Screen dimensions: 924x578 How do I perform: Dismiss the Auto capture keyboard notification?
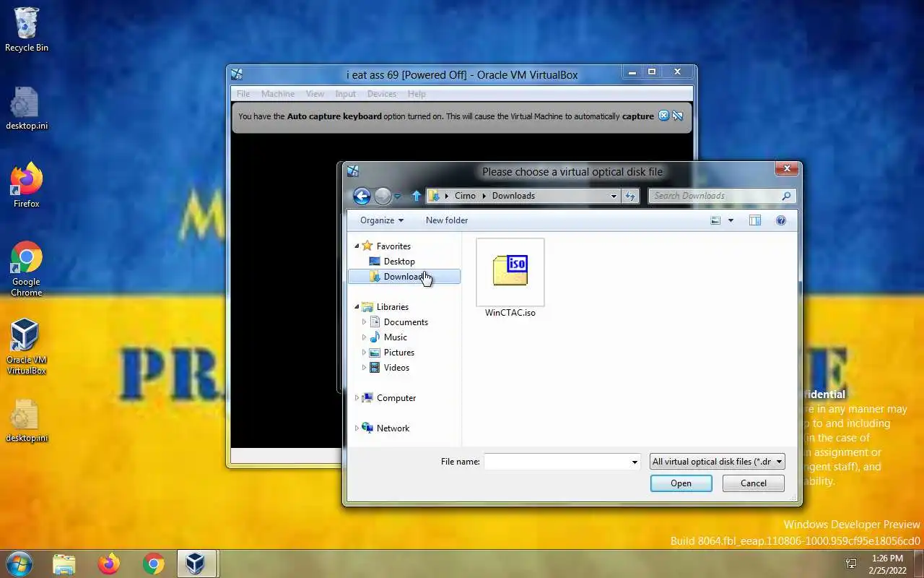coord(664,116)
